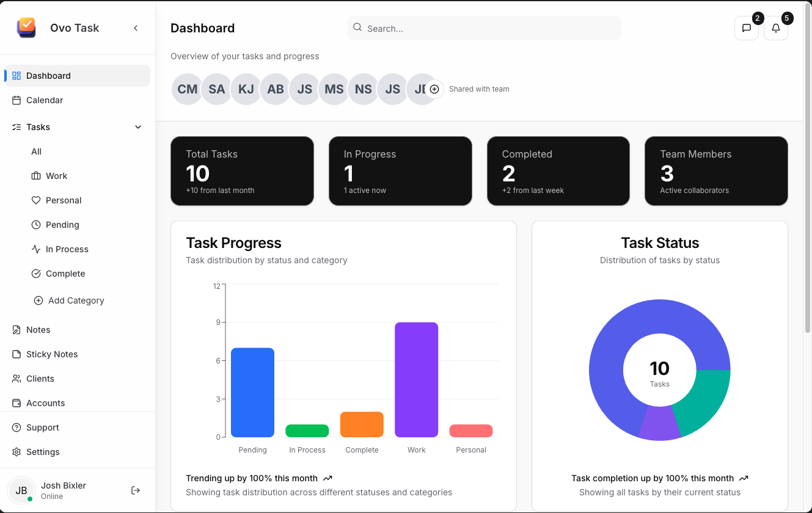The width and height of the screenshot is (812, 513).
Task: Click the Add Category plus icon
Action: (38, 300)
